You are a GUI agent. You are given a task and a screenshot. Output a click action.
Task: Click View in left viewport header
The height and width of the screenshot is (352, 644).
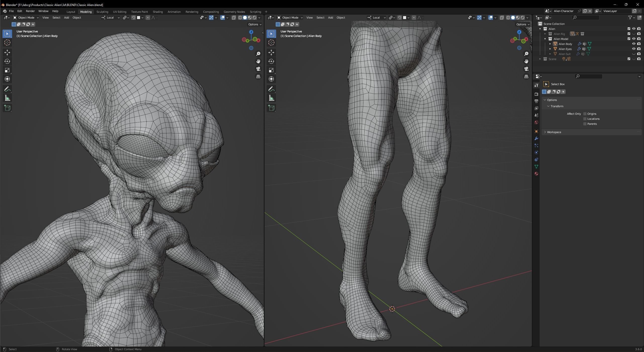[x=46, y=18]
